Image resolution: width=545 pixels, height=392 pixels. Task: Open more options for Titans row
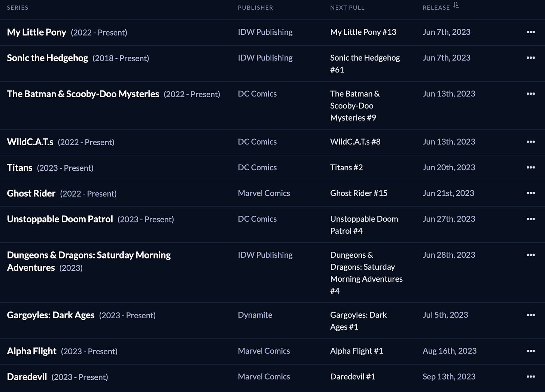(x=530, y=168)
